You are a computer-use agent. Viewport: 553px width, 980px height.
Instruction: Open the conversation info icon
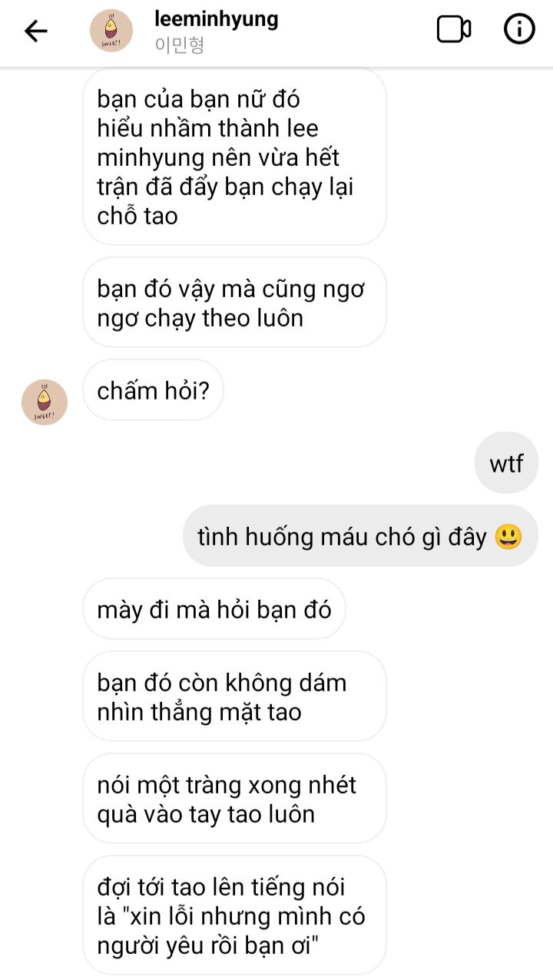point(519,30)
